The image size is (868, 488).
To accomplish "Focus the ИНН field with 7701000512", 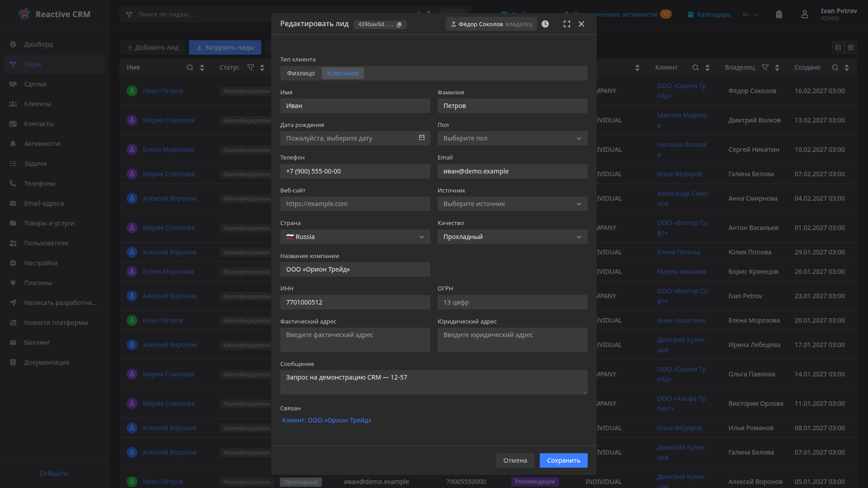I will [x=355, y=302].
